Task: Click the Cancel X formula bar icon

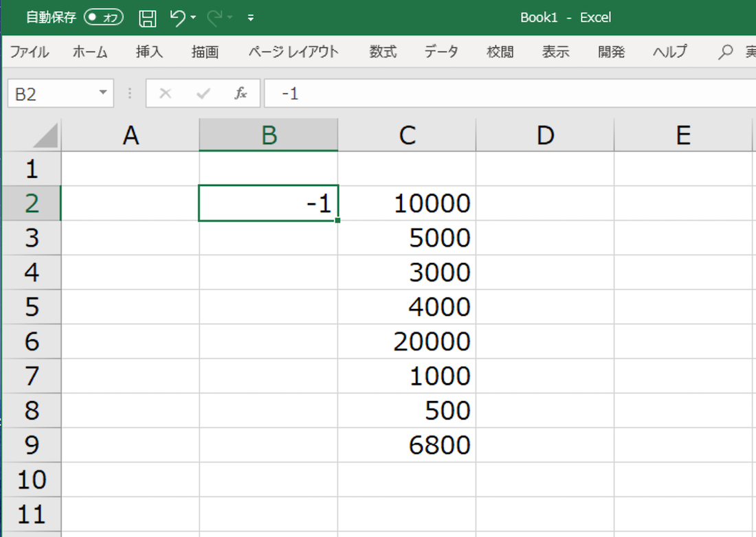Action: point(165,94)
